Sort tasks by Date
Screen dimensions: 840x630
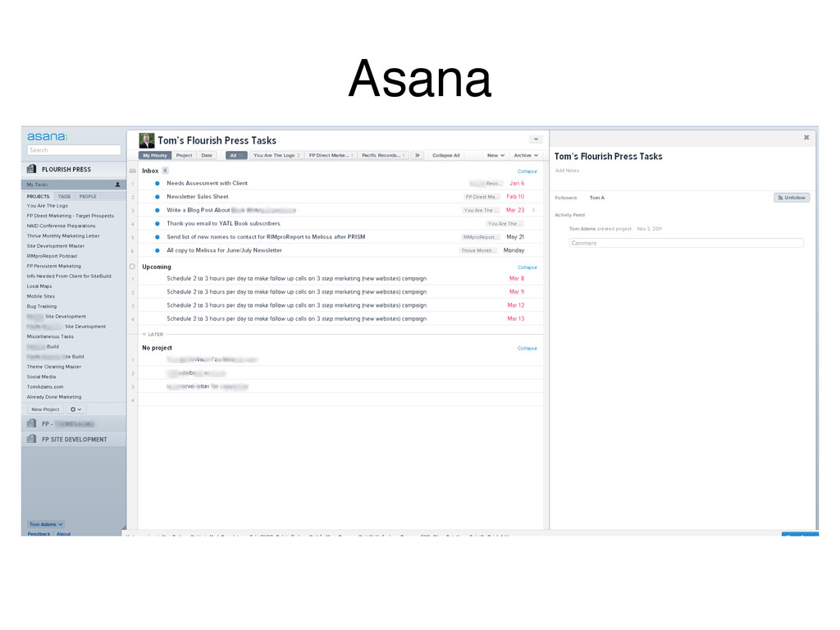[x=207, y=155]
